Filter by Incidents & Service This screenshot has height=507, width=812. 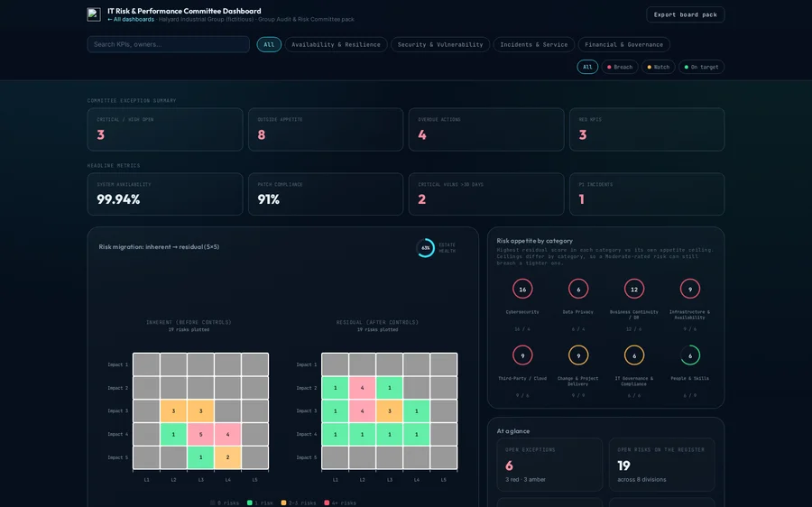[534, 44]
